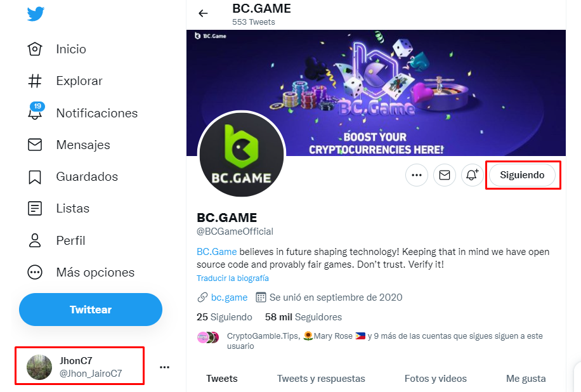Open Notificaciones via the bell icon
This screenshot has height=392, width=581.
tap(37, 113)
